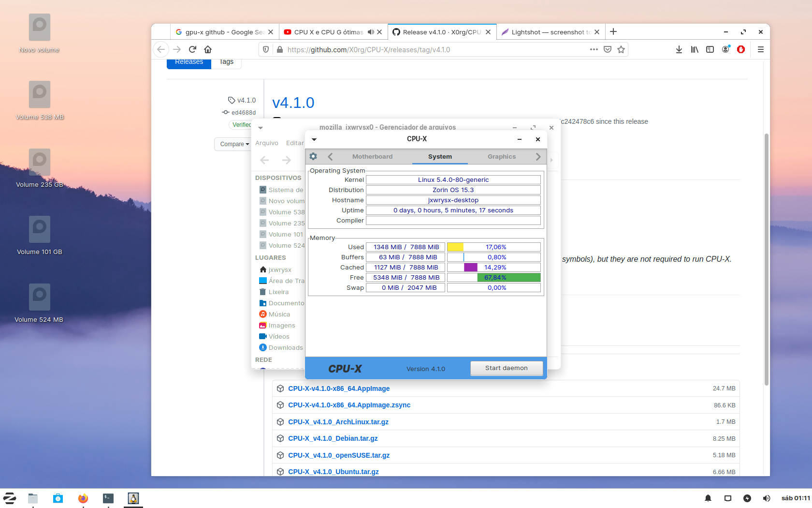Open a new Firefox tab
Viewport: 812px width, 508px height.
point(613,32)
